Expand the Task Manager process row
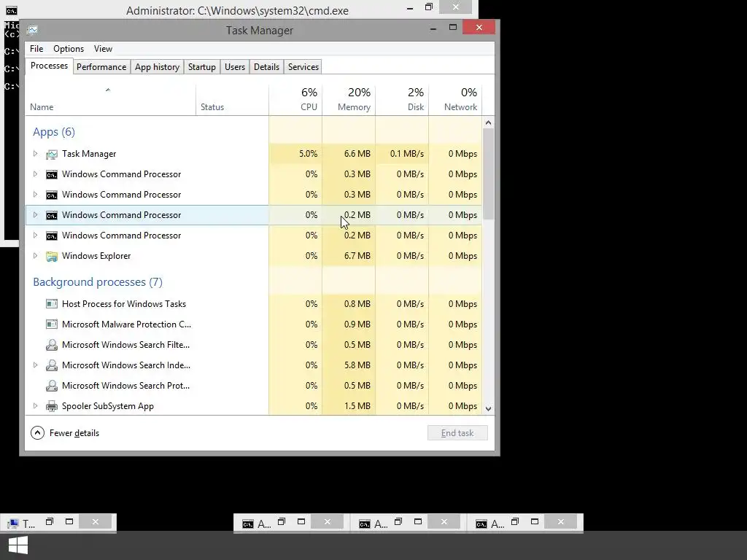 [x=35, y=154]
